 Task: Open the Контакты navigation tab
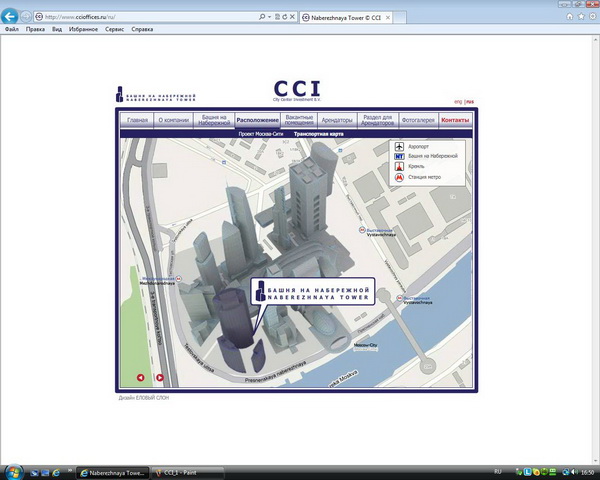pyautogui.click(x=455, y=120)
